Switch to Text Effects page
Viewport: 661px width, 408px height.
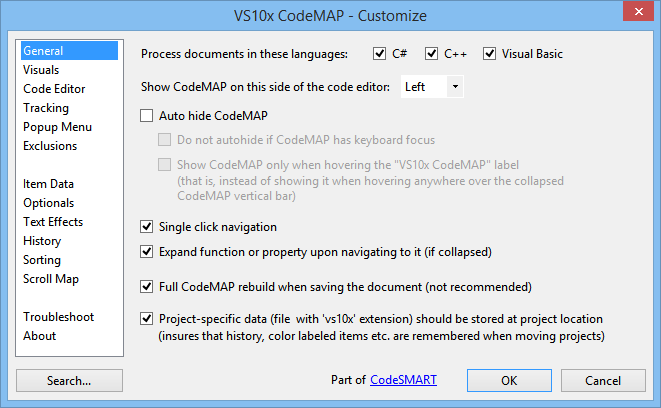click(53, 222)
